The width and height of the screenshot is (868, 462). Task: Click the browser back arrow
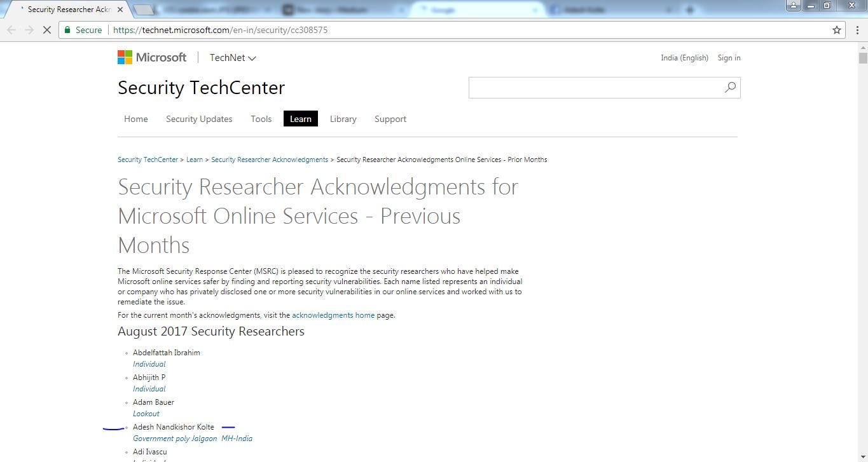pyautogui.click(x=11, y=30)
